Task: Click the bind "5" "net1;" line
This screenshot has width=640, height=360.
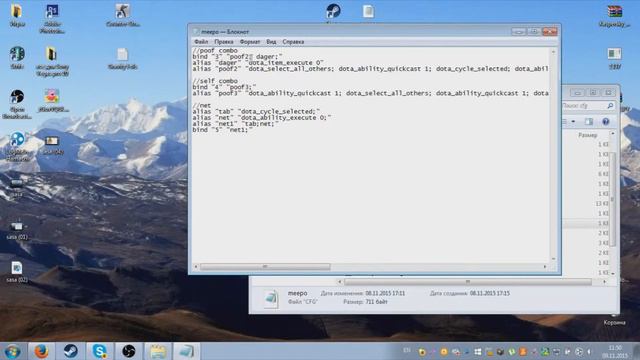Action: [223, 130]
